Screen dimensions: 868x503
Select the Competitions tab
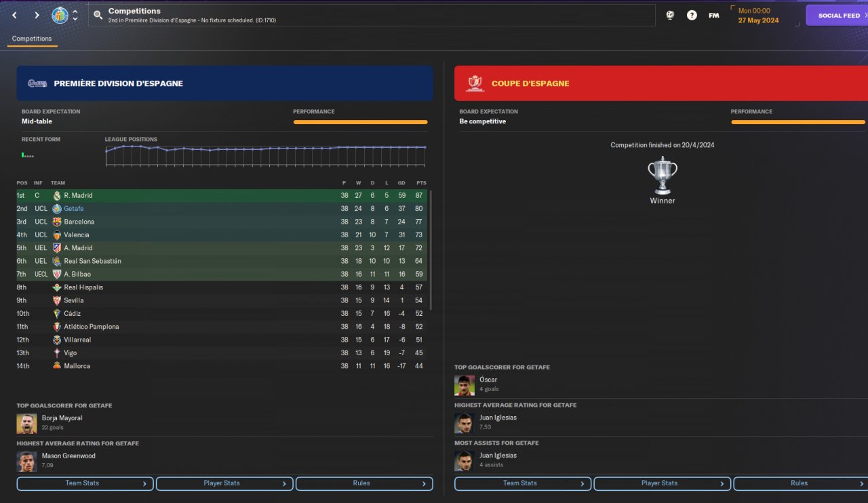tap(32, 39)
